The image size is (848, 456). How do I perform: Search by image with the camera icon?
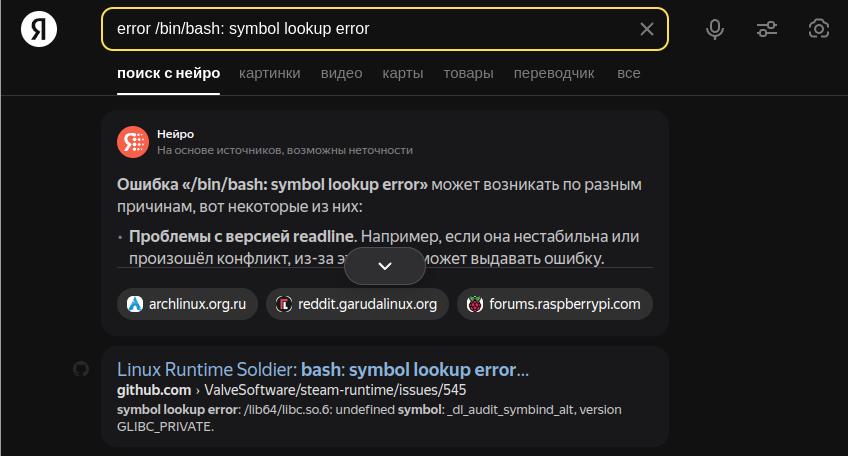pyautogui.click(x=819, y=29)
